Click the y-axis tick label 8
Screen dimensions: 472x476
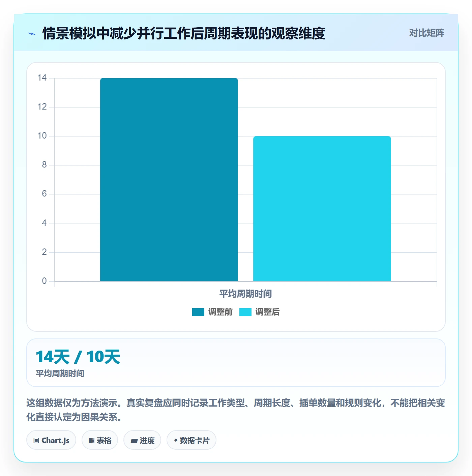[x=44, y=165]
